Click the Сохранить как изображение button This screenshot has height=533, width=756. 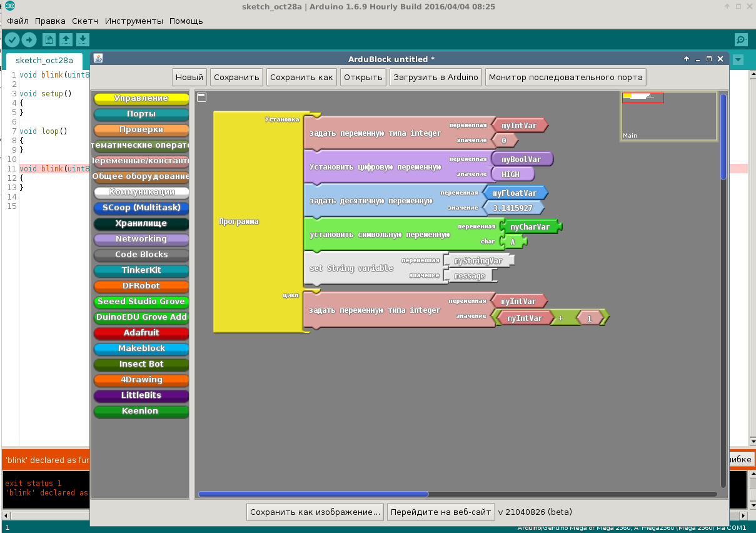click(315, 512)
